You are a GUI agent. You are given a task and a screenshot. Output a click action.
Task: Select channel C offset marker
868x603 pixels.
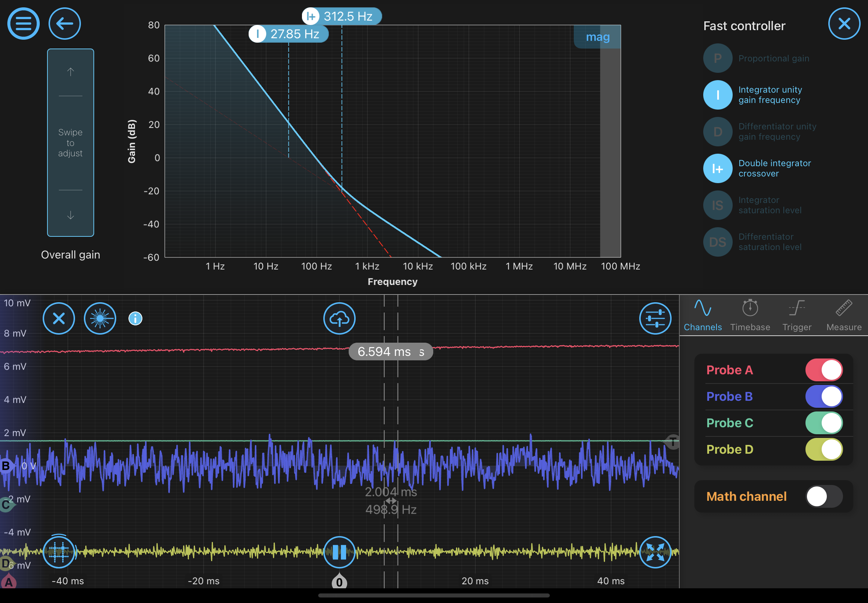6,505
